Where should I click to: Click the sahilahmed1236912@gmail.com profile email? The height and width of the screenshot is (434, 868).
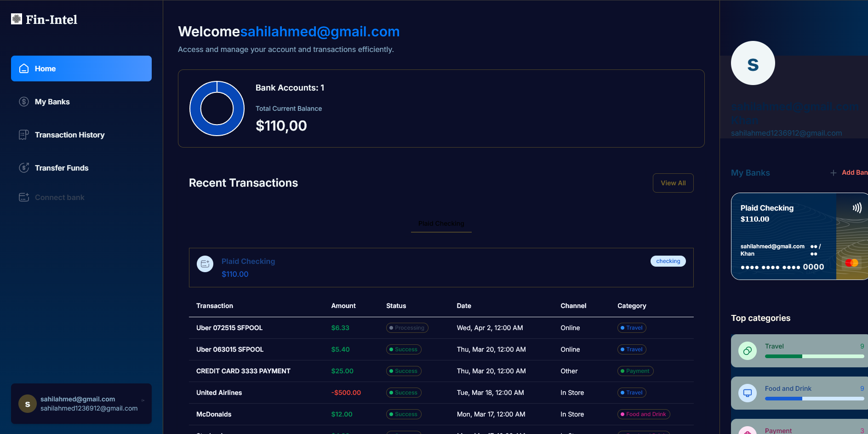pyautogui.click(x=787, y=133)
